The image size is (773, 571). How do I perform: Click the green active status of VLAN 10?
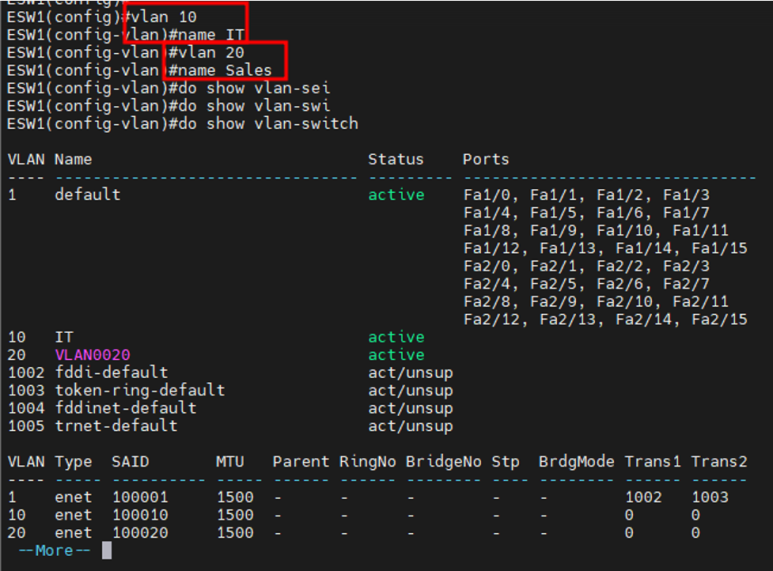(395, 337)
